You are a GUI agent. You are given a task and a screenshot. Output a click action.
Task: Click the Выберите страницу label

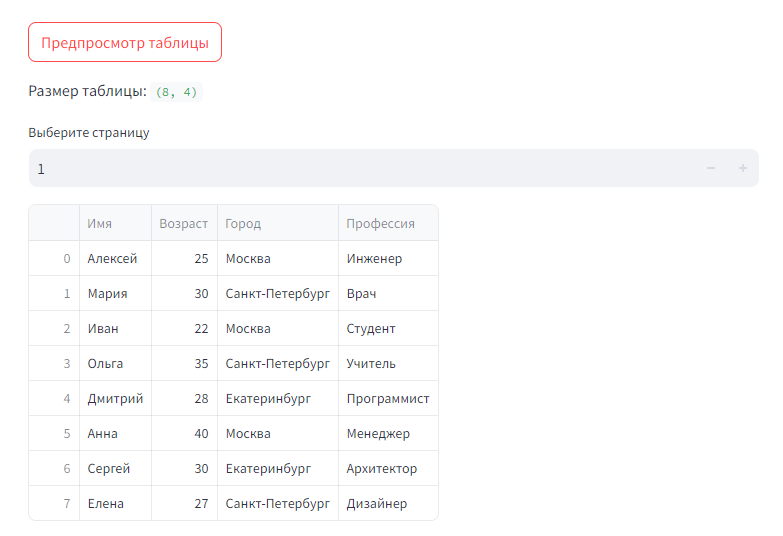[89, 132]
